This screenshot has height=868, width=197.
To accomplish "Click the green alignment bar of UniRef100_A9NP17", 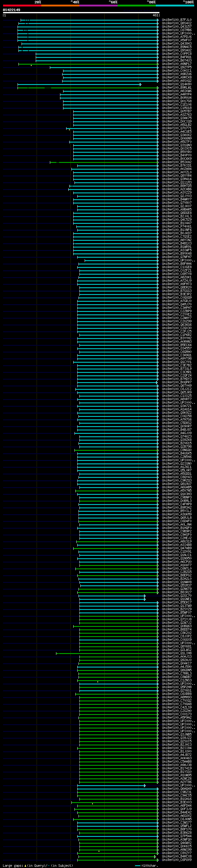I will point(88,64).
